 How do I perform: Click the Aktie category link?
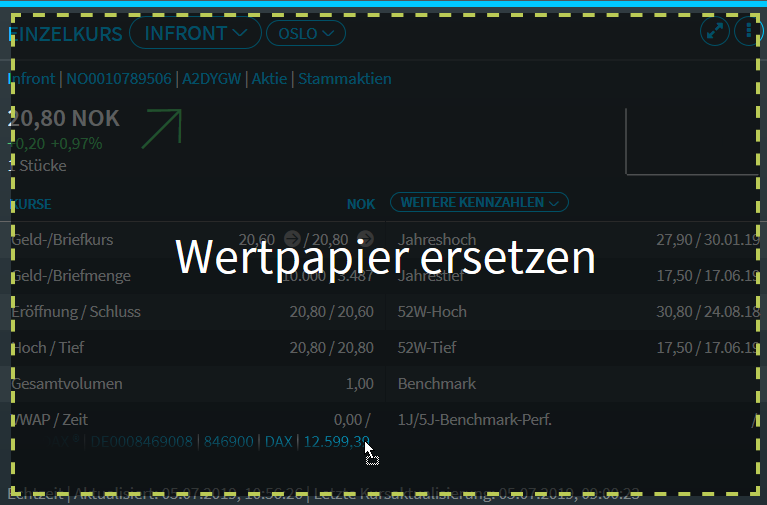coord(269,78)
